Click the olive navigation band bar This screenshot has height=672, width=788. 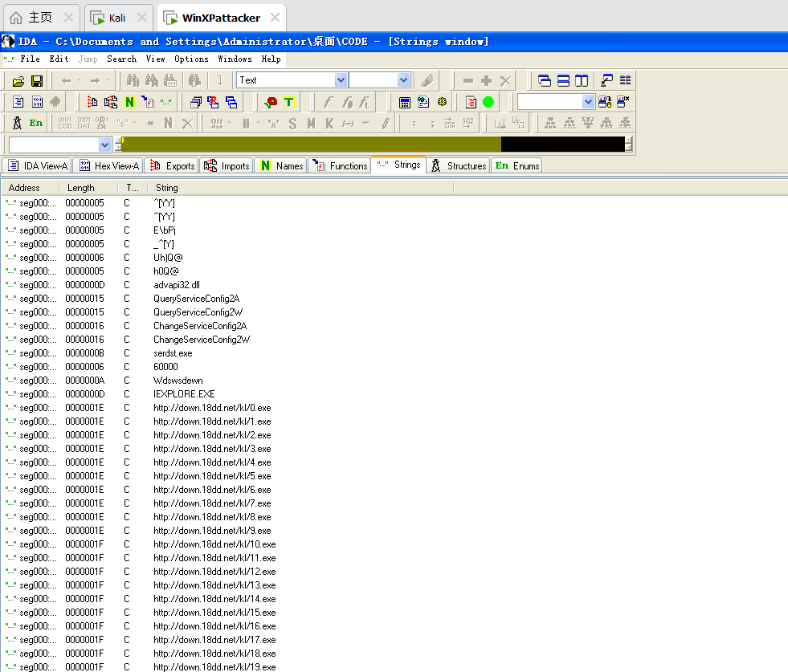click(x=312, y=145)
